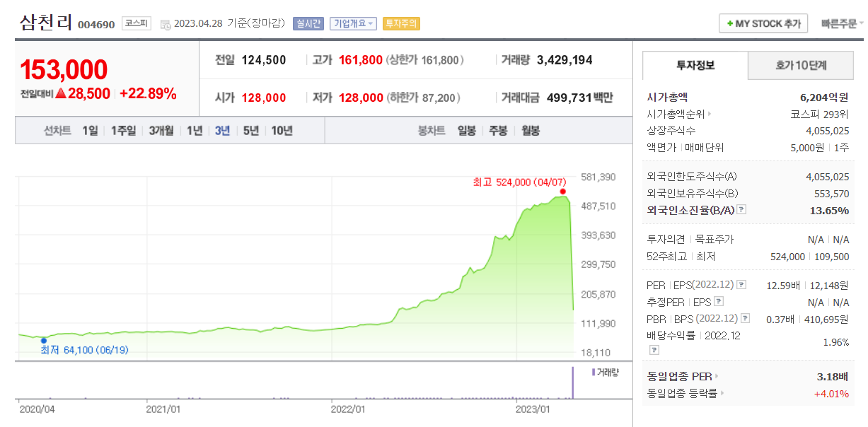This screenshot has width=868, height=427.
Task: Switch to the 투자정보 tab
Action: (695, 65)
